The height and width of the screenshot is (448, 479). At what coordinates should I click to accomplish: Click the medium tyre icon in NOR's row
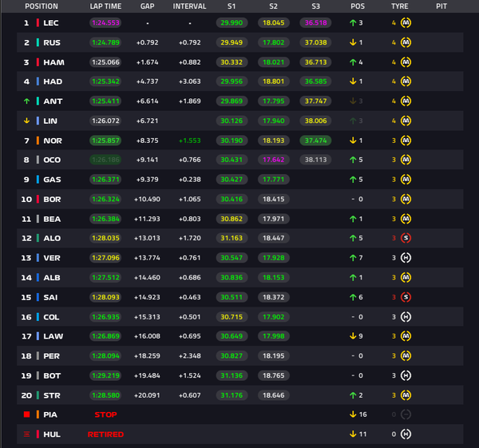coord(406,141)
